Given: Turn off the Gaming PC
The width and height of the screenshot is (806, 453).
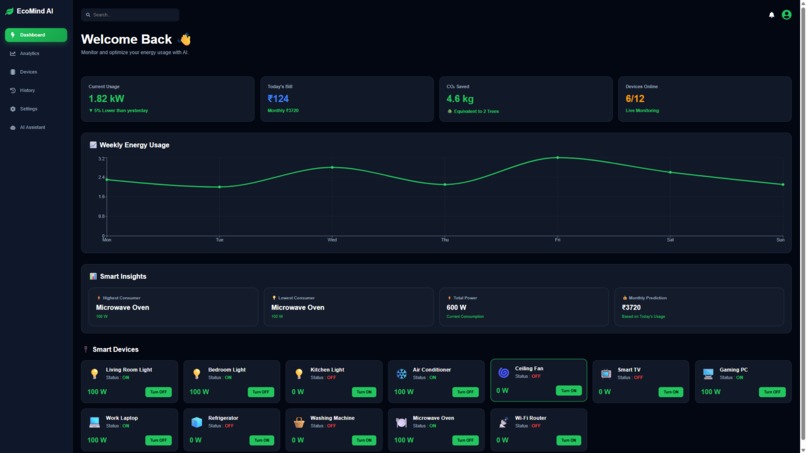Looking at the screenshot, I should click(772, 392).
